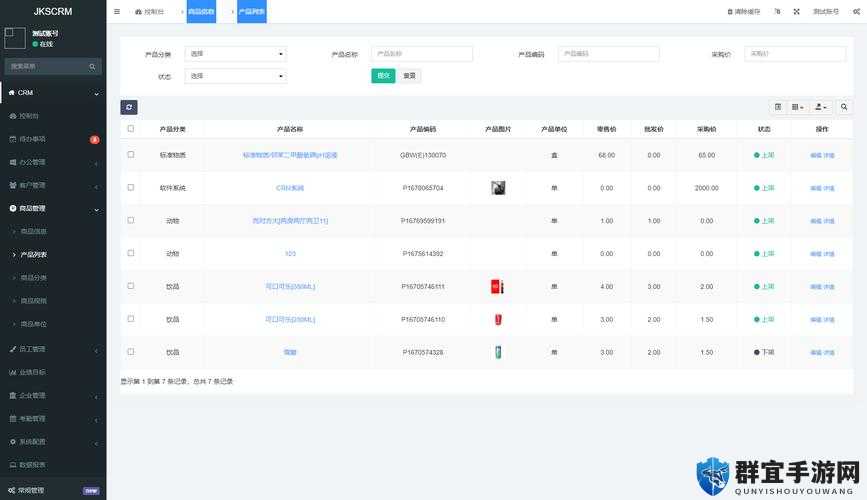Click the fullscreen expand icon in top bar

coord(796,12)
